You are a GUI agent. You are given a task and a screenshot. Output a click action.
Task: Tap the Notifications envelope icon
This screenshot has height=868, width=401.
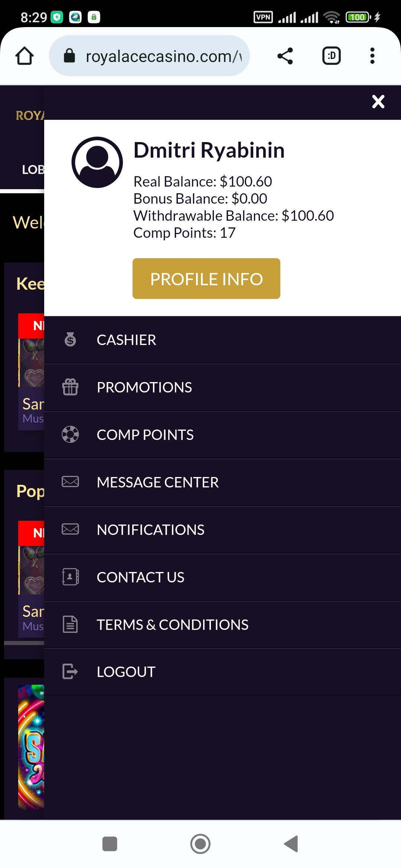pyautogui.click(x=70, y=529)
